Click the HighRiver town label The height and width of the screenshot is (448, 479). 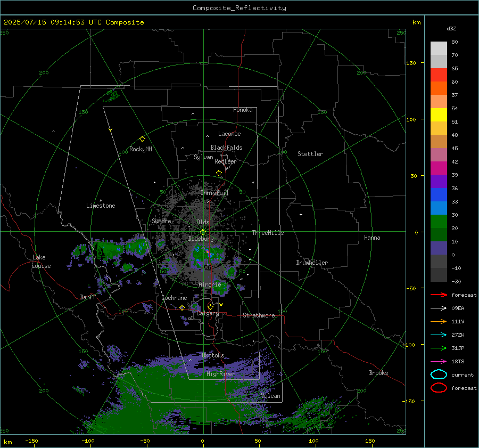point(221,374)
